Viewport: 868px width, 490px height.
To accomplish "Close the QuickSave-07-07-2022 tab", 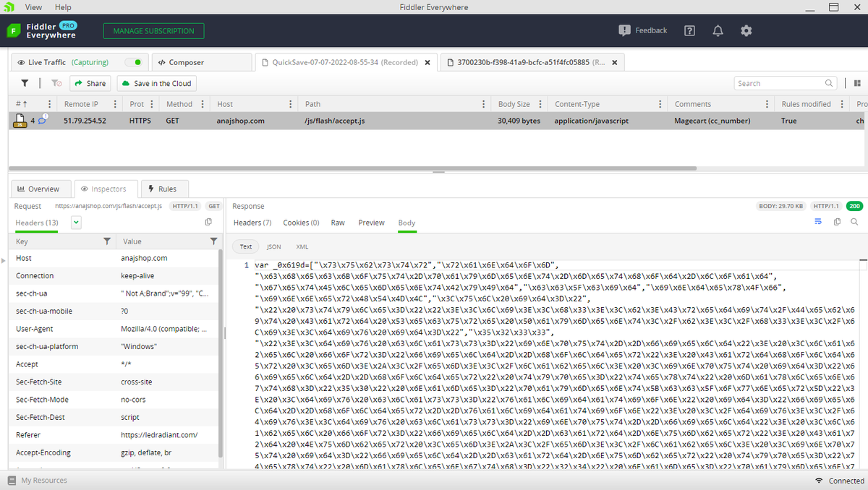I will 427,62.
